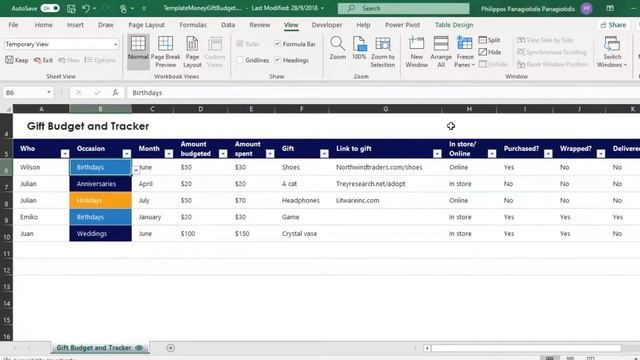Click the blue Birthdays cell in Emiko row
Viewport: 640px width, 360px height.
click(x=100, y=217)
